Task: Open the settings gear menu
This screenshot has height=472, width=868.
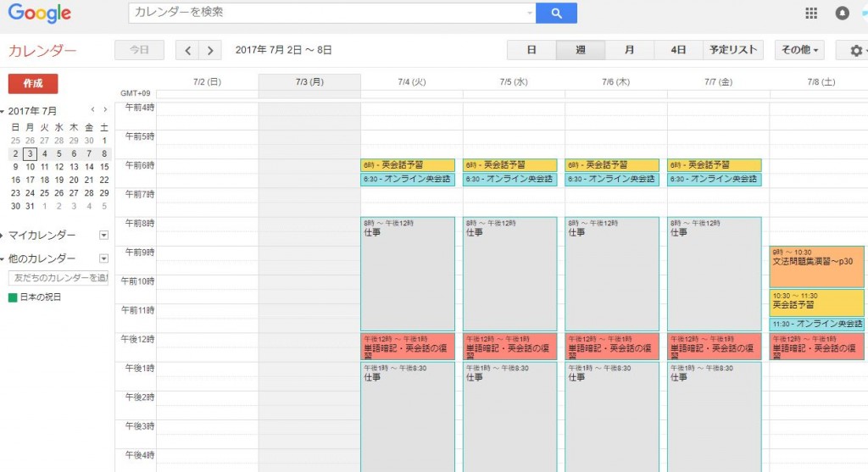Action: (856, 50)
